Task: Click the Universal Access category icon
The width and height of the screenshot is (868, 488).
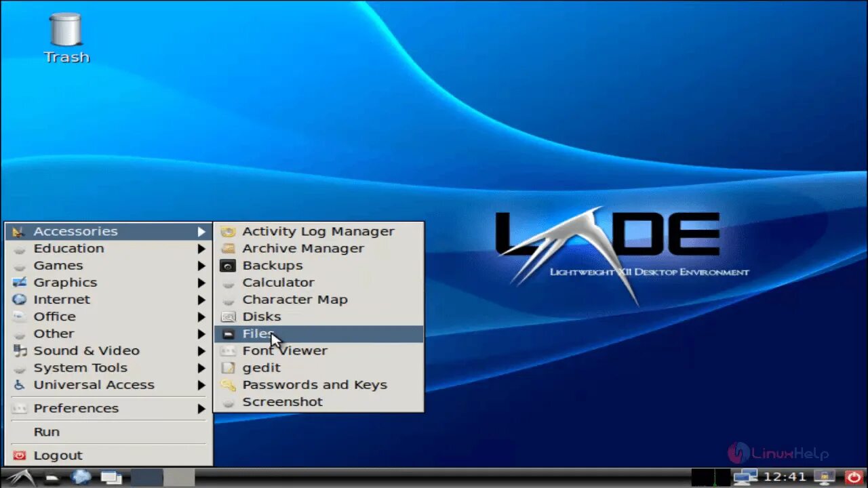Action: 20,384
